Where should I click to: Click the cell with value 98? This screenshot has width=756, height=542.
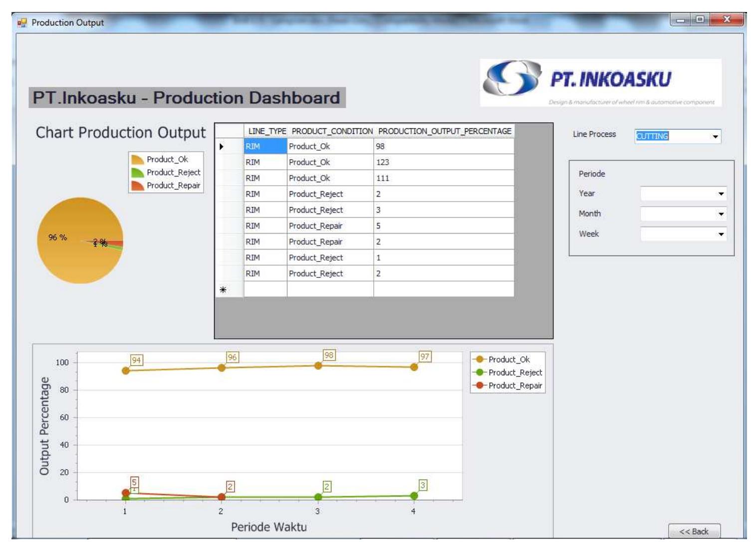[x=444, y=146]
